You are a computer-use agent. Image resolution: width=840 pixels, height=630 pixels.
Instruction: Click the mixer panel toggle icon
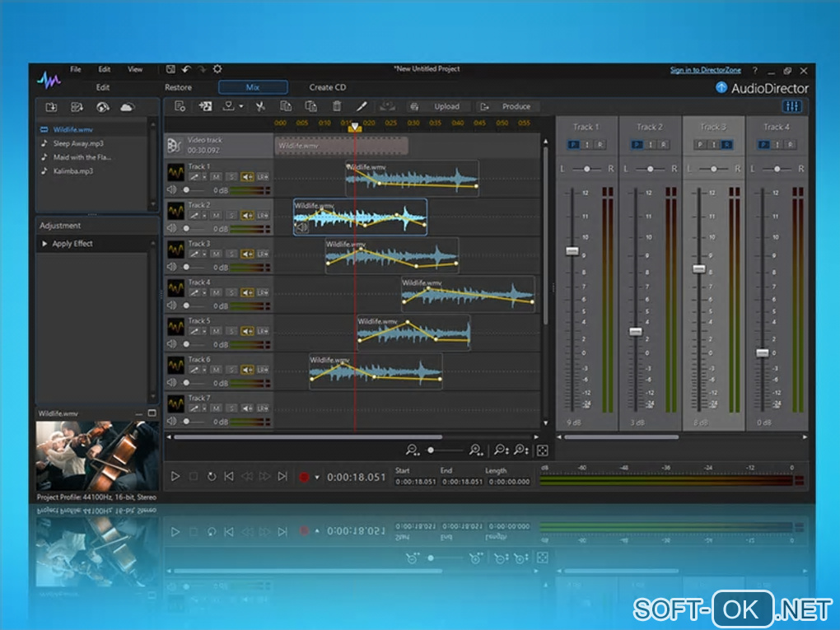point(792,106)
